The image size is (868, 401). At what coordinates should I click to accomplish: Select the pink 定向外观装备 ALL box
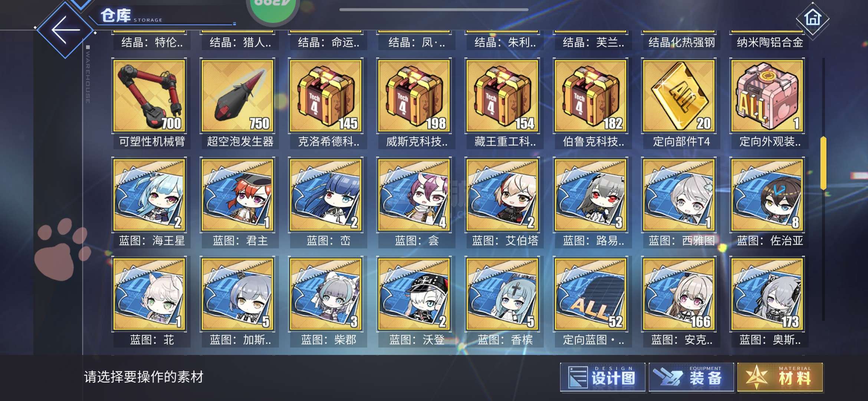767,96
